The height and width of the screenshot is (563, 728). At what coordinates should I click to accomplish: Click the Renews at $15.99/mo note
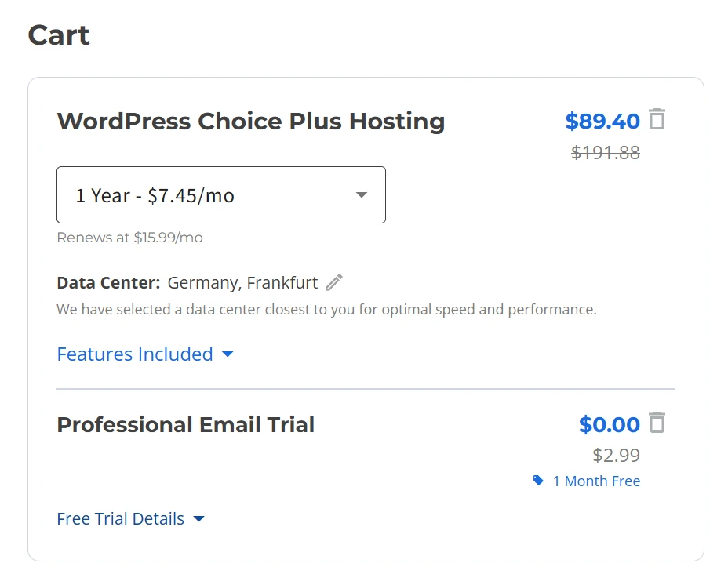pos(129,238)
